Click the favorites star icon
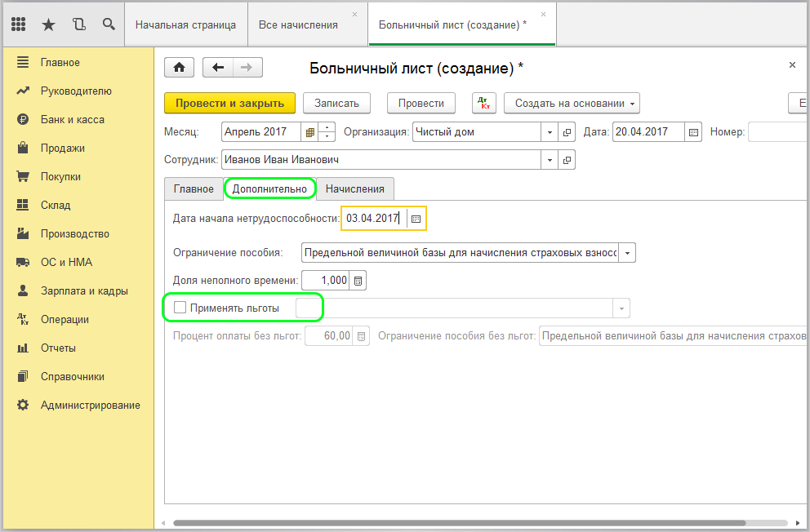This screenshot has width=810, height=532. point(48,24)
